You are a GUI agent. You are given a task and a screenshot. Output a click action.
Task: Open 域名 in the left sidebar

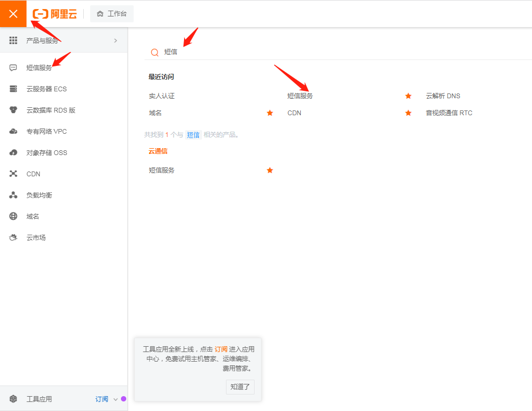point(32,216)
